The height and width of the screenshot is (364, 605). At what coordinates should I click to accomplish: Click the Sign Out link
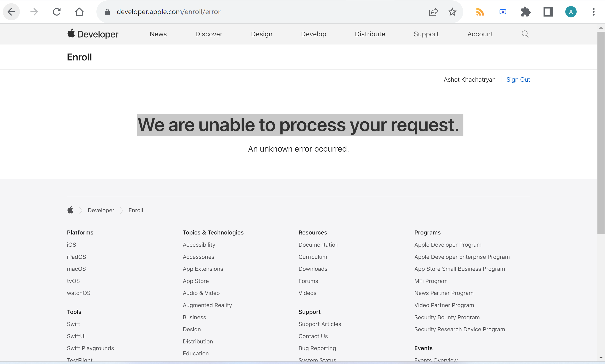tap(518, 80)
